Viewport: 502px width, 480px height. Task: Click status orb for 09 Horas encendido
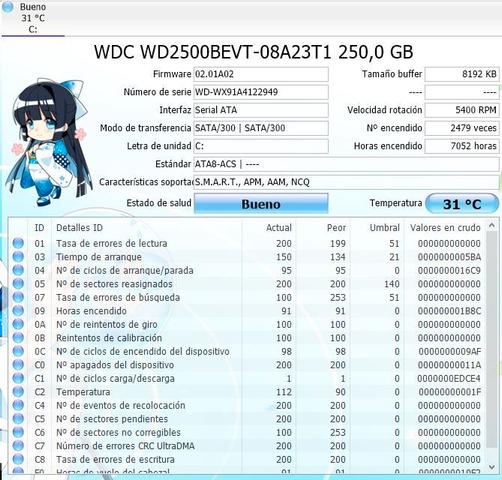18,311
